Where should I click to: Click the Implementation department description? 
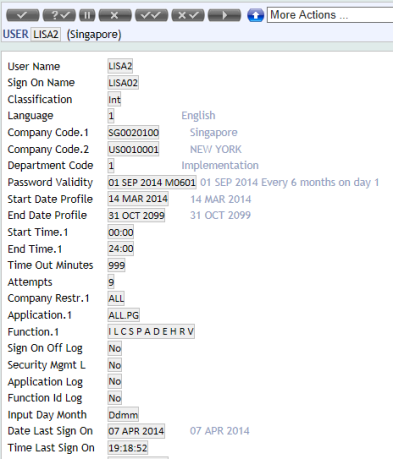(220, 165)
